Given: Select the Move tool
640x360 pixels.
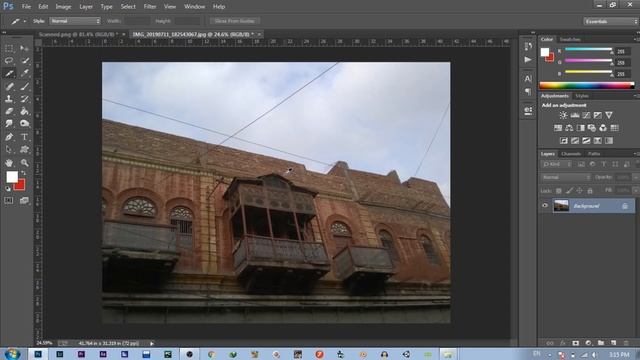Looking at the screenshot, I should [x=24, y=49].
